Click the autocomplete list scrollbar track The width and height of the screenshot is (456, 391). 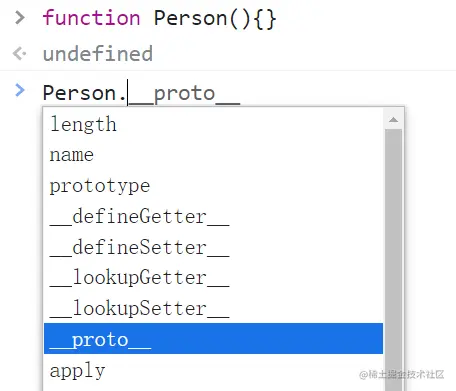tap(393, 260)
